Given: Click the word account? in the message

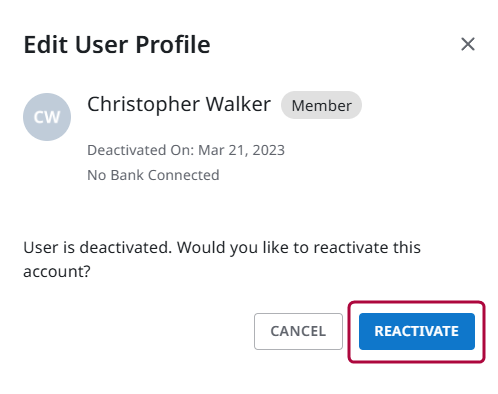Looking at the screenshot, I should pos(57,271).
